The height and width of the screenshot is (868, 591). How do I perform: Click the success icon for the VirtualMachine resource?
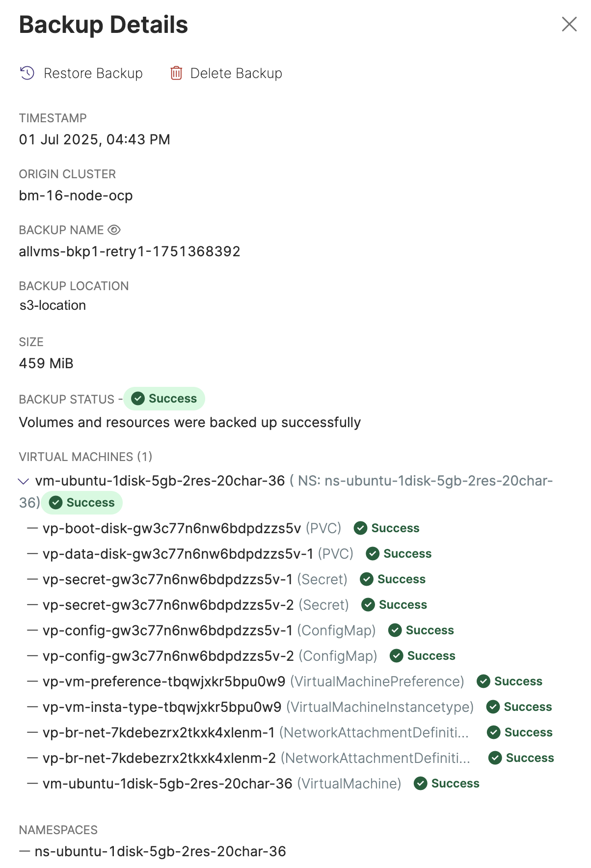pos(420,784)
